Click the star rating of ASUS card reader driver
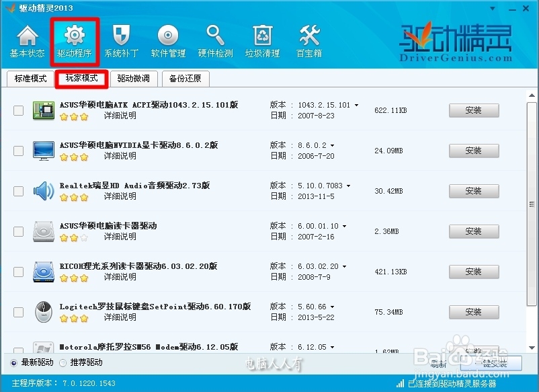The width and height of the screenshot is (539, 392). [x=74, y=238]
